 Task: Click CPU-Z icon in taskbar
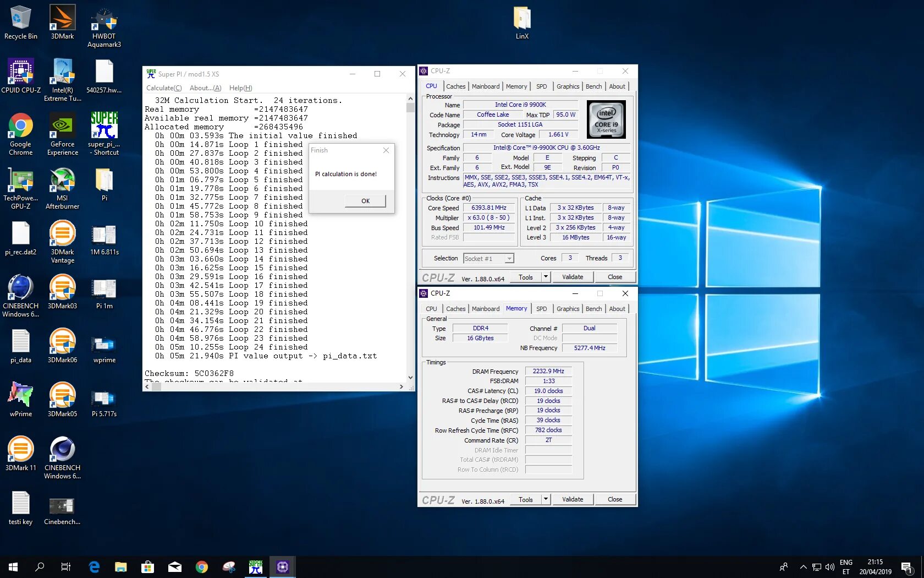(x=283, y=567)
